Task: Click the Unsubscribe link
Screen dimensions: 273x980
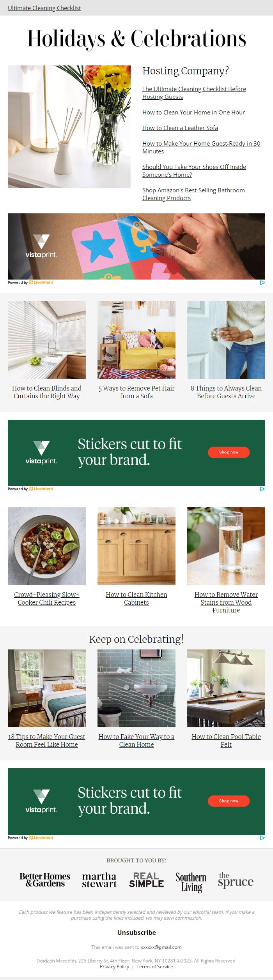Action: [x=136, y=932]
